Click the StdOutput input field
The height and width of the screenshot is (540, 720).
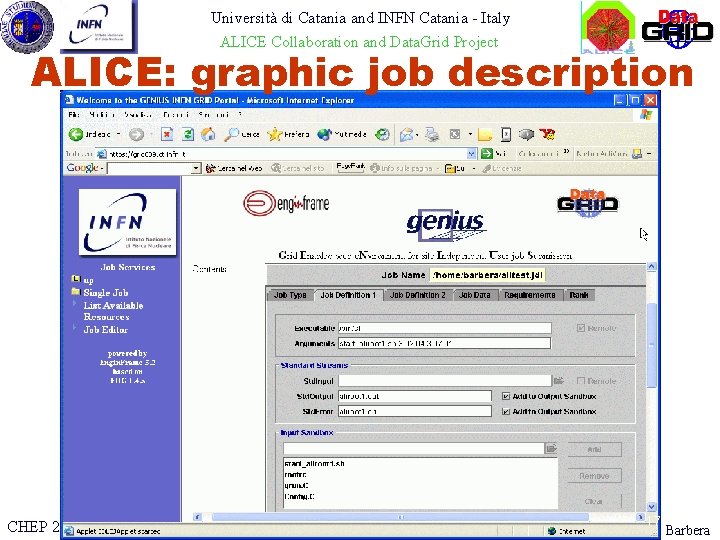pos(415,396)
